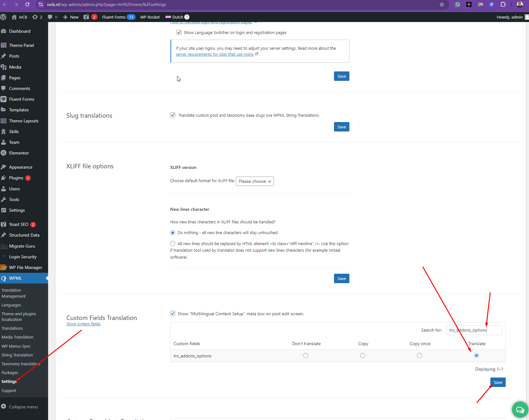The height and width of the screenshot is (420, 529).
Task: Open the Howdy, admin account menu
Action: tap(512, 17)
